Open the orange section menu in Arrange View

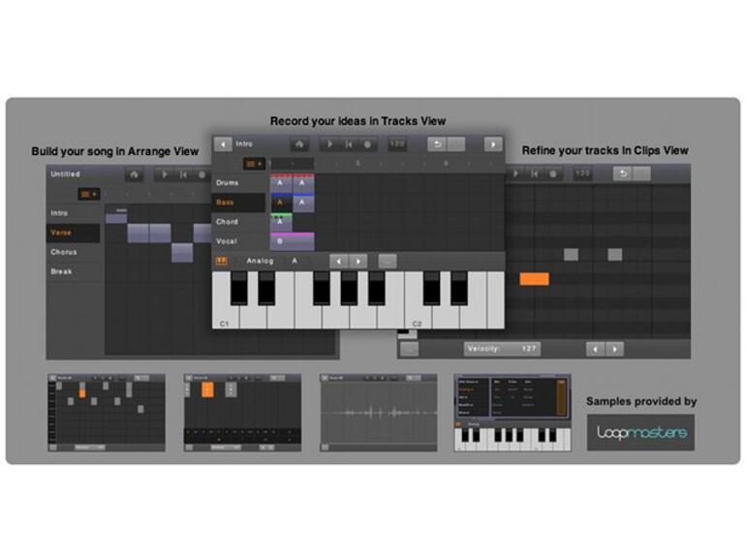[x=89, y=194]
